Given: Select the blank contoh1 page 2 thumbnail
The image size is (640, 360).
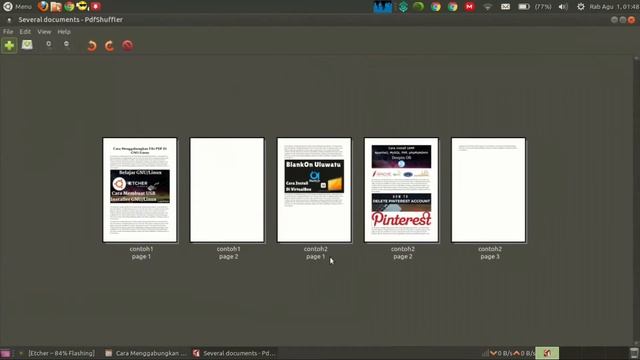Looking at the screenshot, I should (x=227, y=190).
